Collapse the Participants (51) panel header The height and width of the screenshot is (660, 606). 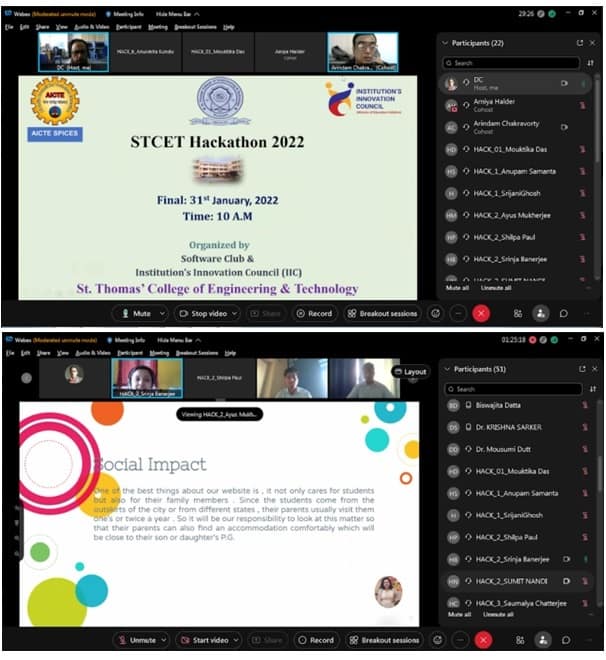click(x=447, y=369)
